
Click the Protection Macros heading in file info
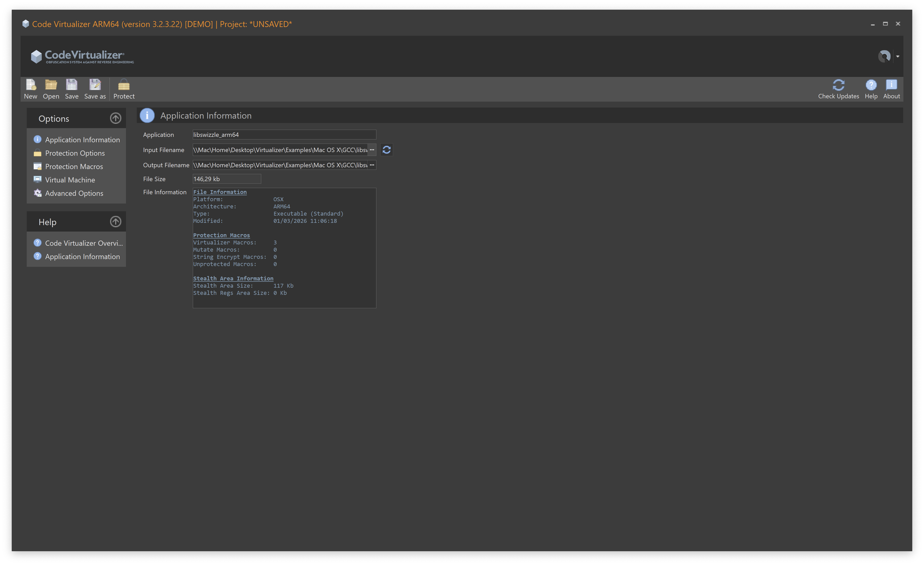click(x=221, y=235)
